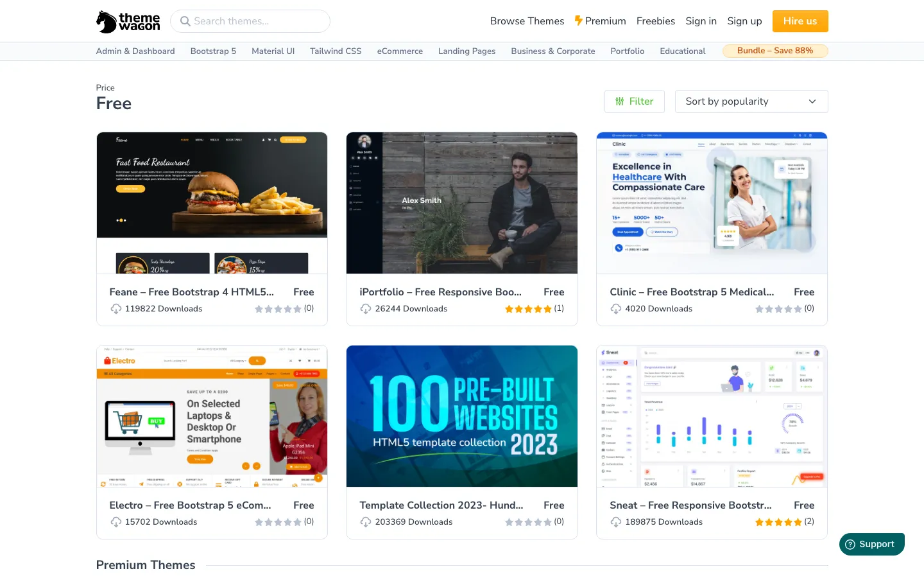Click the filter sliders icon

coord(620,101)
